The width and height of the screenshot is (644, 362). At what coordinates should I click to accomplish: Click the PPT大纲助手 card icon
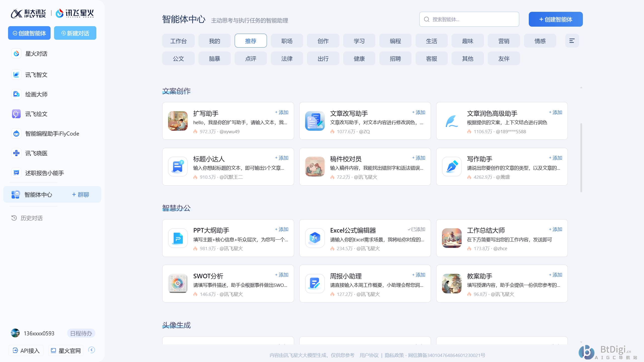pyautogui.click(x=178, y=238)
